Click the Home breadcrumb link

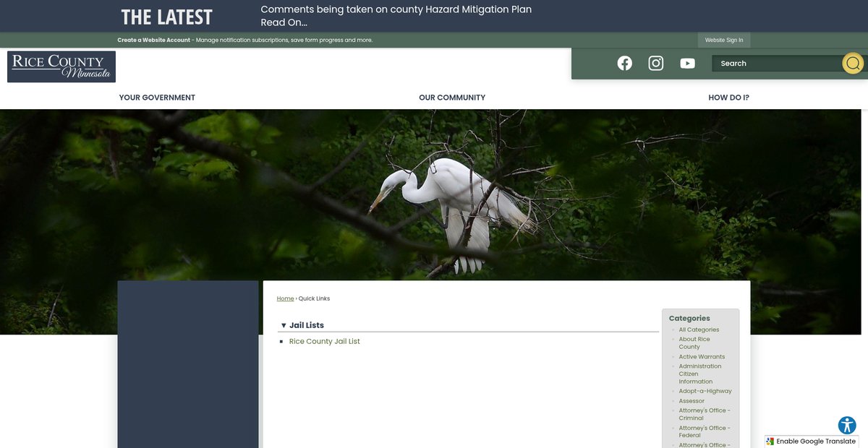click(x=285, y=298)
